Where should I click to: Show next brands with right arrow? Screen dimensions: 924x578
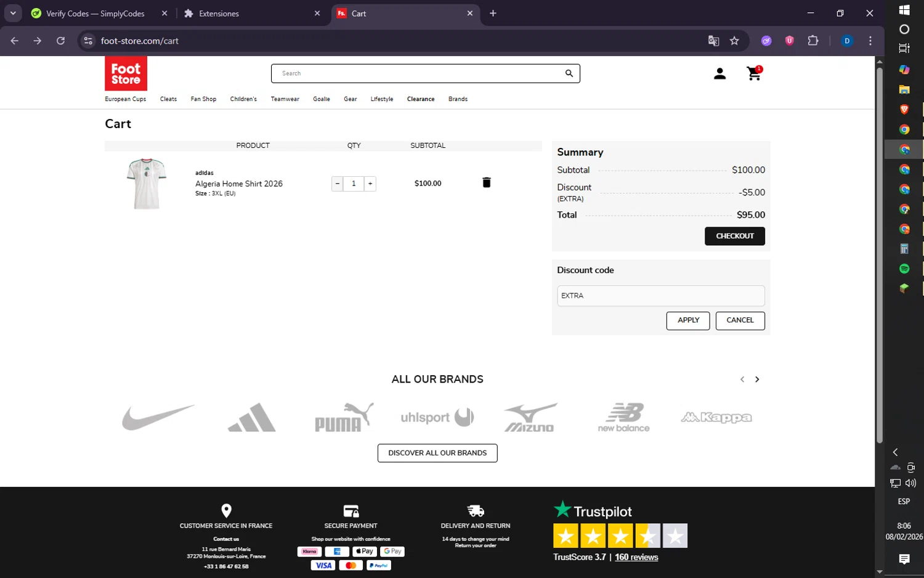[x=757, y=380]
